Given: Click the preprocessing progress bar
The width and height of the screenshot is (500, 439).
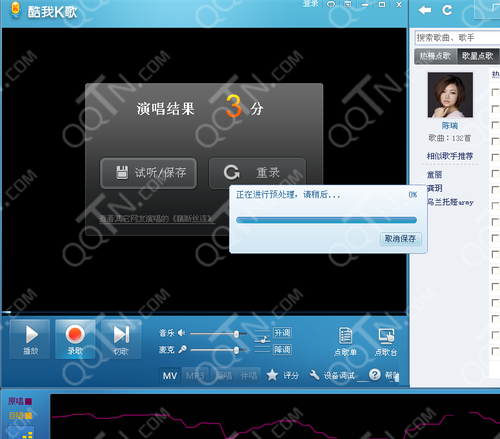Looking at the screenshot, I should tap(326, 220).
